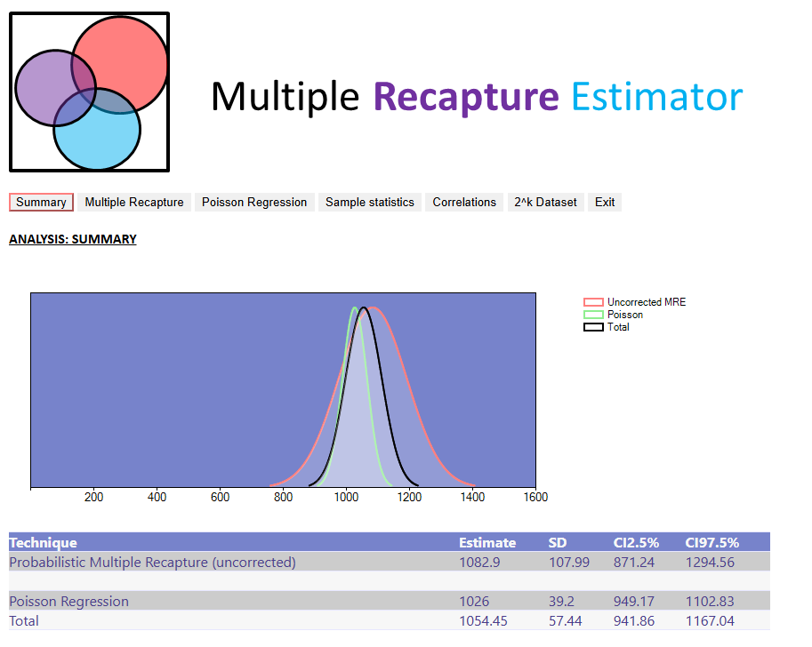The height and width of the screenshot is (647, 812).
Task: Open the Sample statistics tab
Action: 370,203
